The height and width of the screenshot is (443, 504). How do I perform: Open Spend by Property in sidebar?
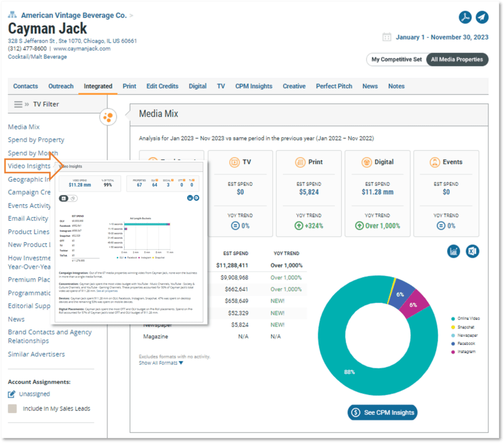[x=36, y=140]
